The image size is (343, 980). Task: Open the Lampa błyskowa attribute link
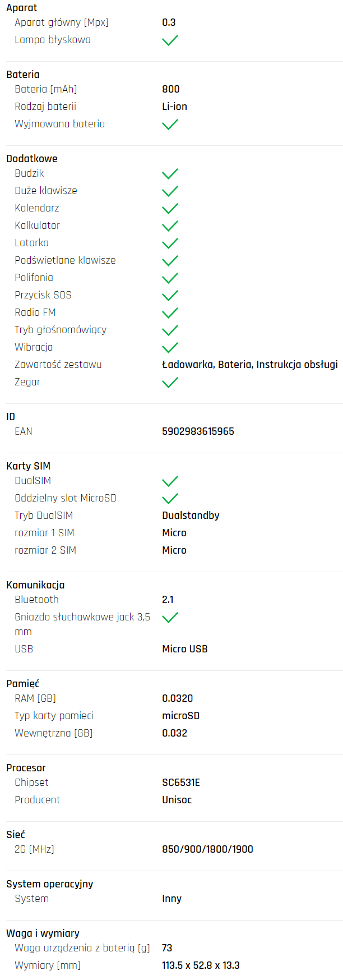pos(53,40)
